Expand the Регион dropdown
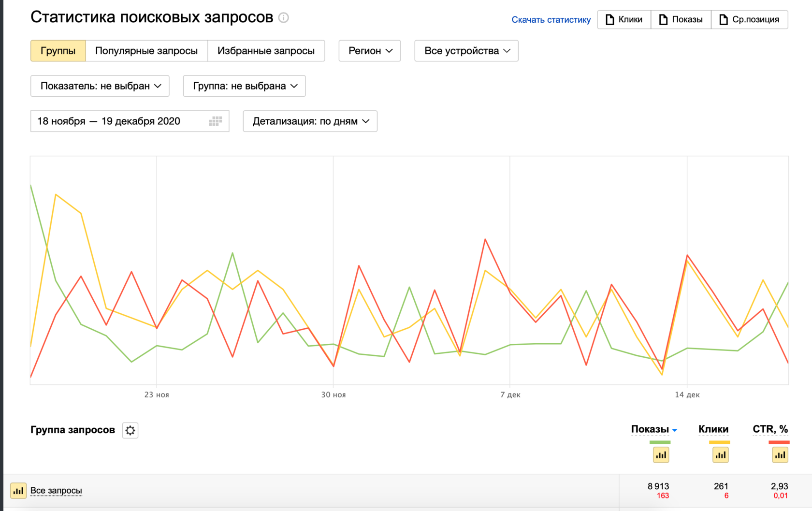Image resolution: width=812 pixels, height=511 pixels. (370, 51)
